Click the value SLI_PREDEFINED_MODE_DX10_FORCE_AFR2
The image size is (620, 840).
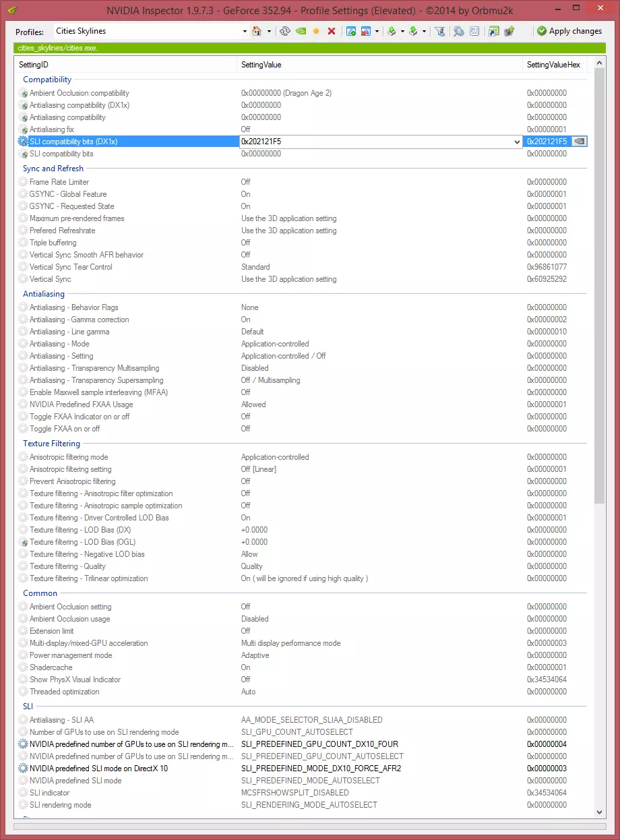pyautogui.click(x=321, y=769)
